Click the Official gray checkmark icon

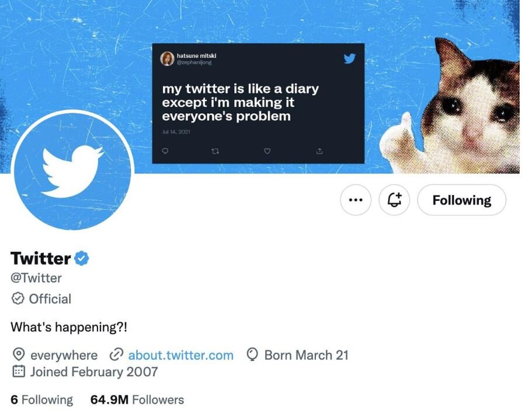click(18, 299)
